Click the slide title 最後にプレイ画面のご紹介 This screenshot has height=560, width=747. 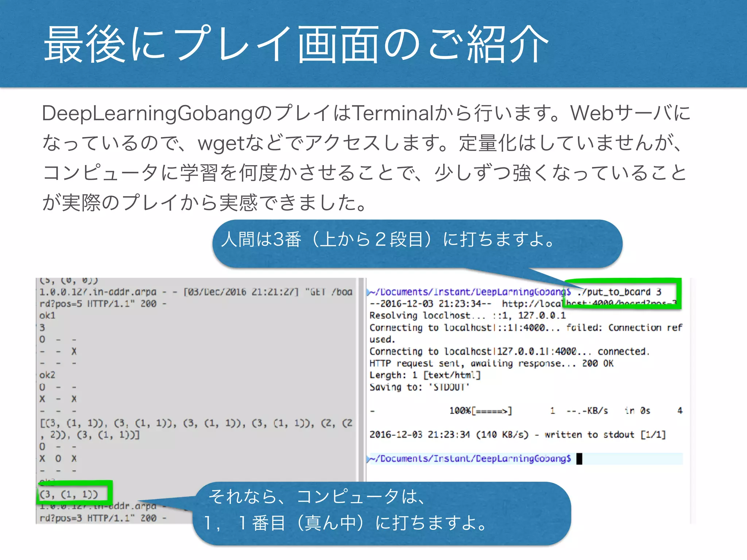pyautogui.click(x=296, y=44)
